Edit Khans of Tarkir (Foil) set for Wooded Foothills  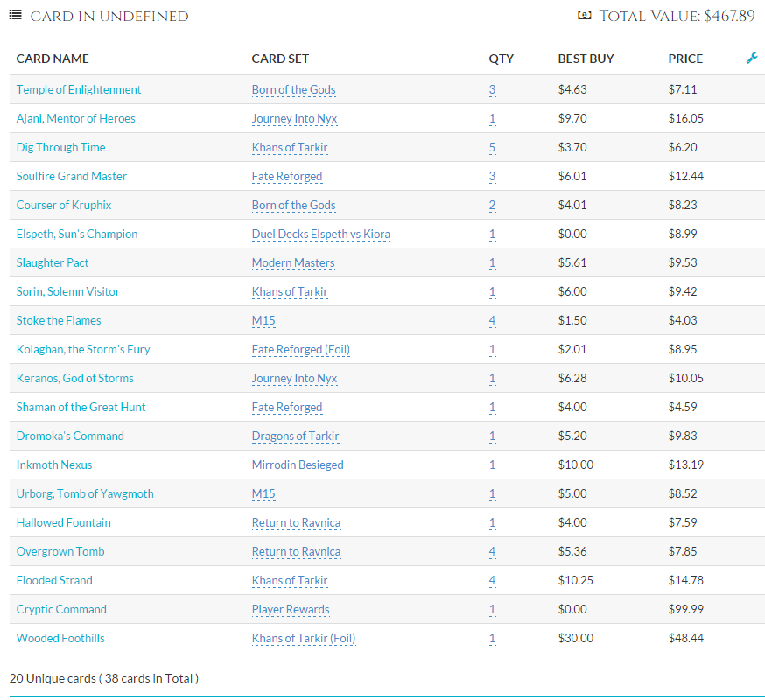pyautogui.click(x=304, y=638)
